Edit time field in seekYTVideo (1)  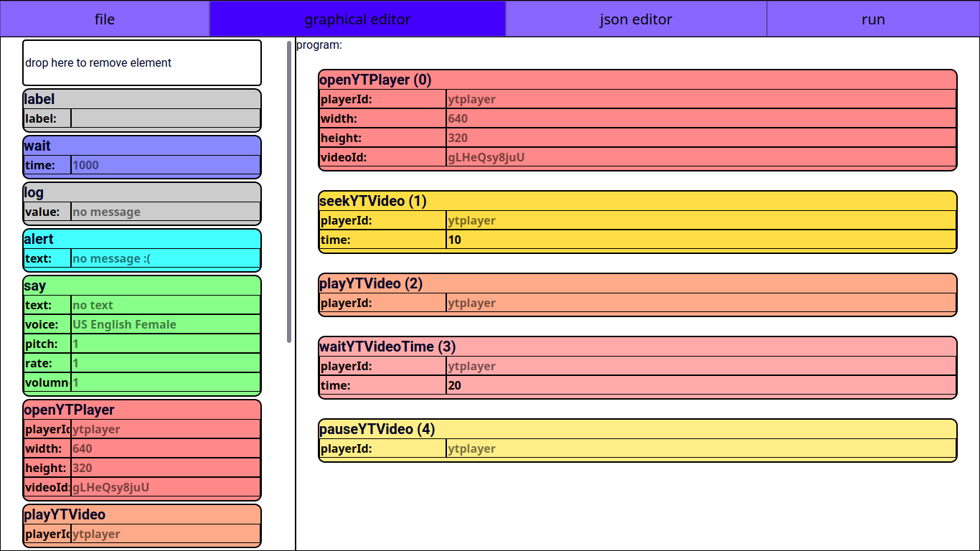click(x=700, y=240)
